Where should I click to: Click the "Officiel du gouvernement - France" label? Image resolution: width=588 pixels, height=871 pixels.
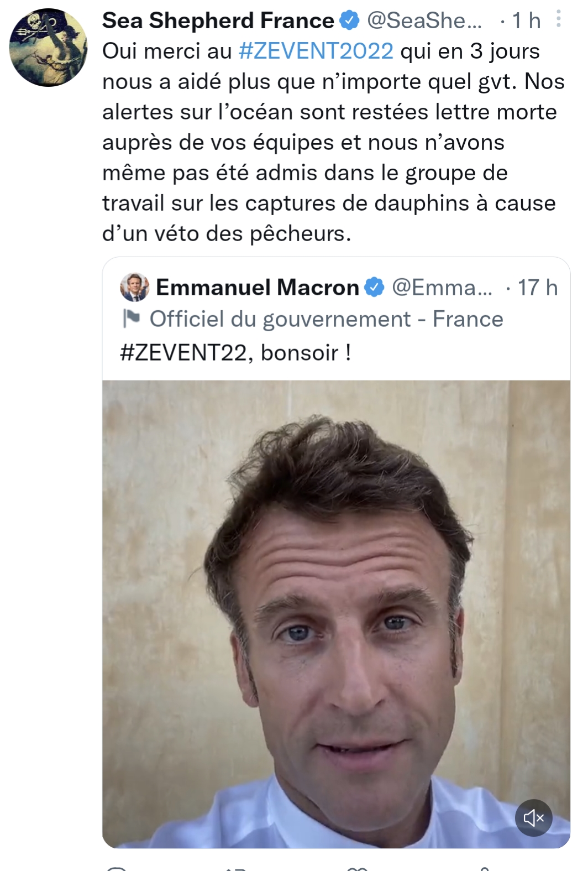(x=326, y=319)
